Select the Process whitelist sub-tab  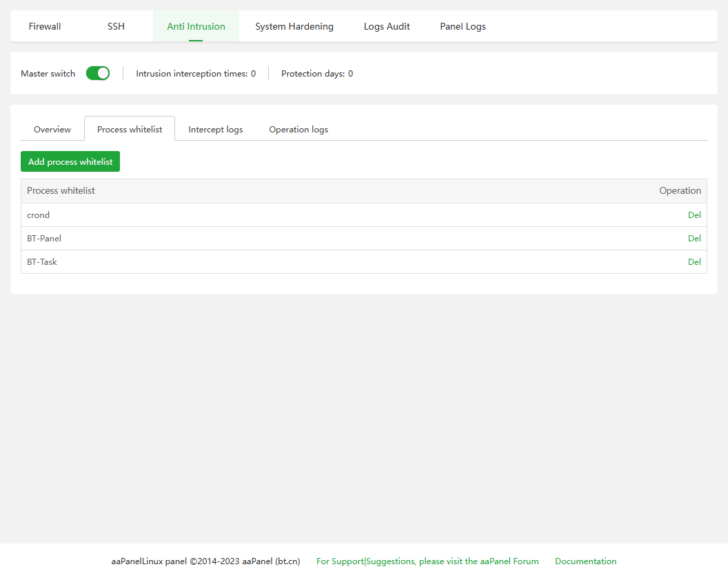click(x=130, y=129)
